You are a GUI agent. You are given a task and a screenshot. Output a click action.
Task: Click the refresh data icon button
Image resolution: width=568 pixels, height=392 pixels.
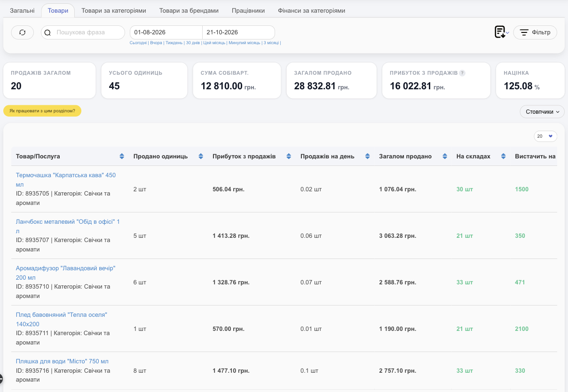pyautogui.click(x=23, y=32)
